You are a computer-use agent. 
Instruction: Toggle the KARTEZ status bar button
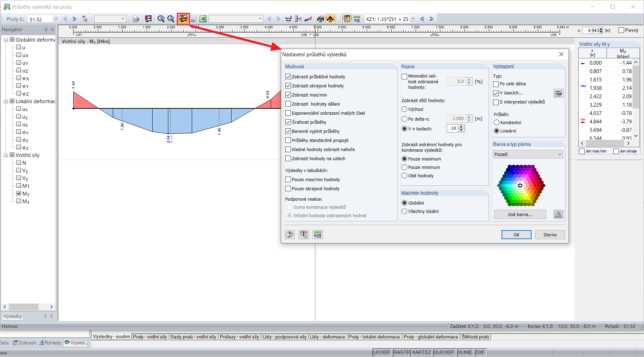tap(422, 352)
